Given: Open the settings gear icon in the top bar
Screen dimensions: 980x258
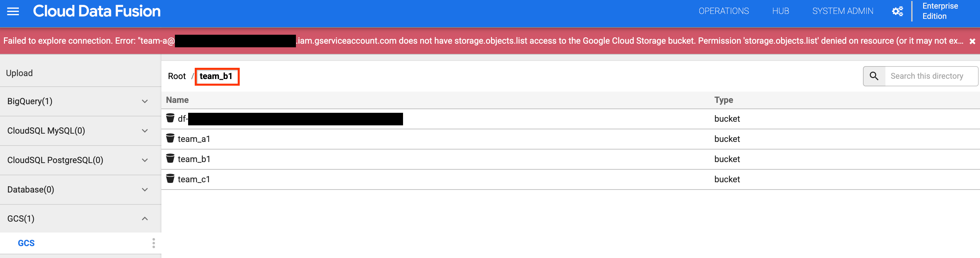Looking at the screenshot, I should pos(897,11).
